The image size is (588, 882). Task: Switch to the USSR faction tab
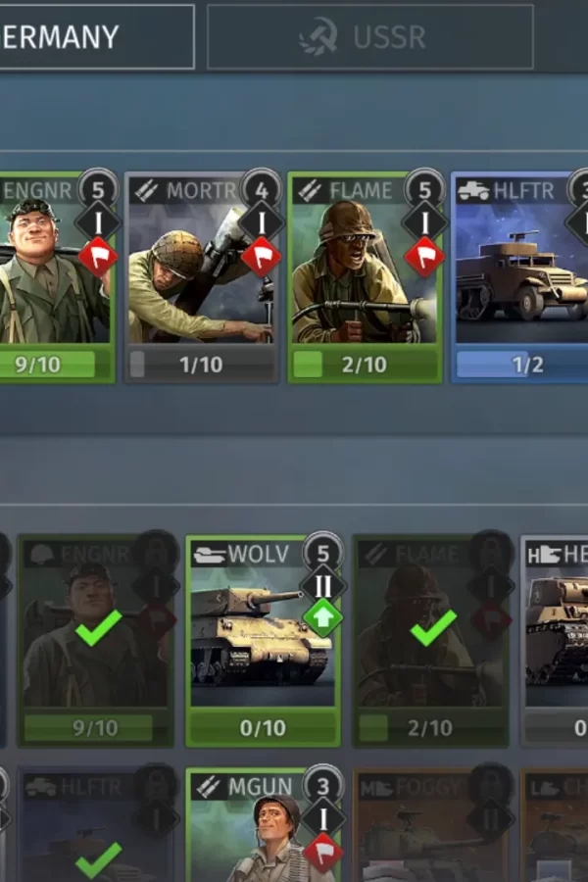pos(369,37)
